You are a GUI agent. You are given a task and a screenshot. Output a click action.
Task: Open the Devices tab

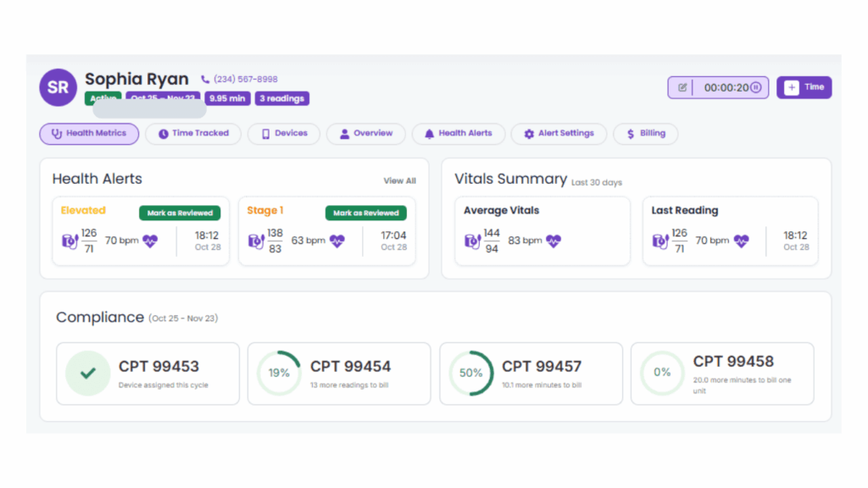[x=283, y=134]
